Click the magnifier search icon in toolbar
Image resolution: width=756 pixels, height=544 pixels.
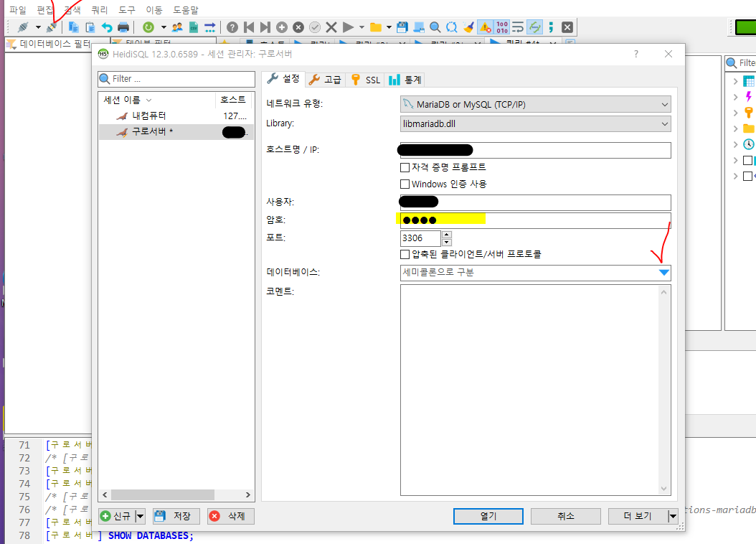(x=435, y=27)
